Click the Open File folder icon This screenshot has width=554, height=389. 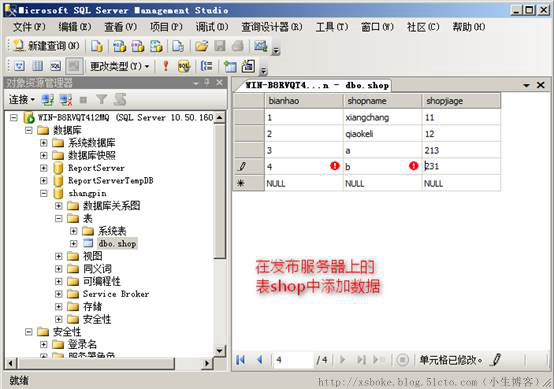(x=201, y=46)
